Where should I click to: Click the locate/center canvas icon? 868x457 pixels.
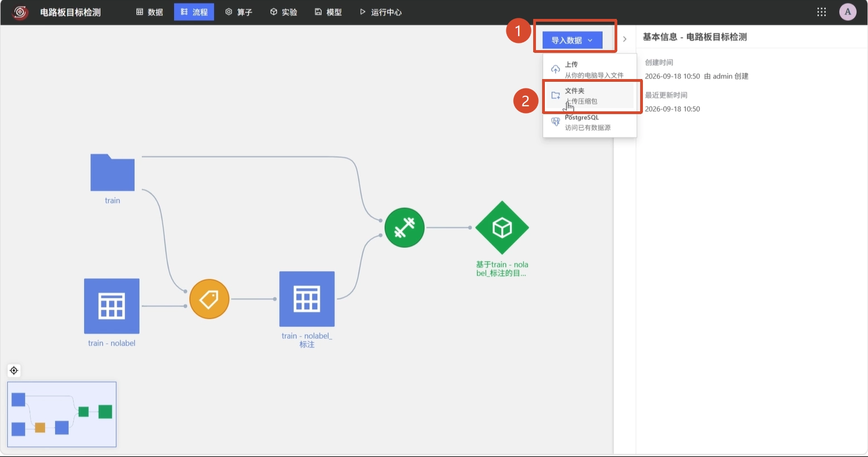[14, 370]
